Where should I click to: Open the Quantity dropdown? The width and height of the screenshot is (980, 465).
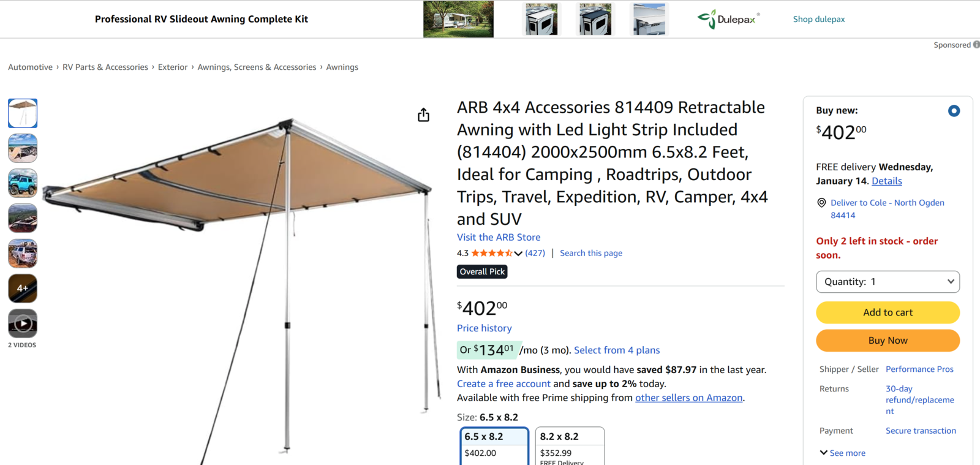tap(888, 282)
